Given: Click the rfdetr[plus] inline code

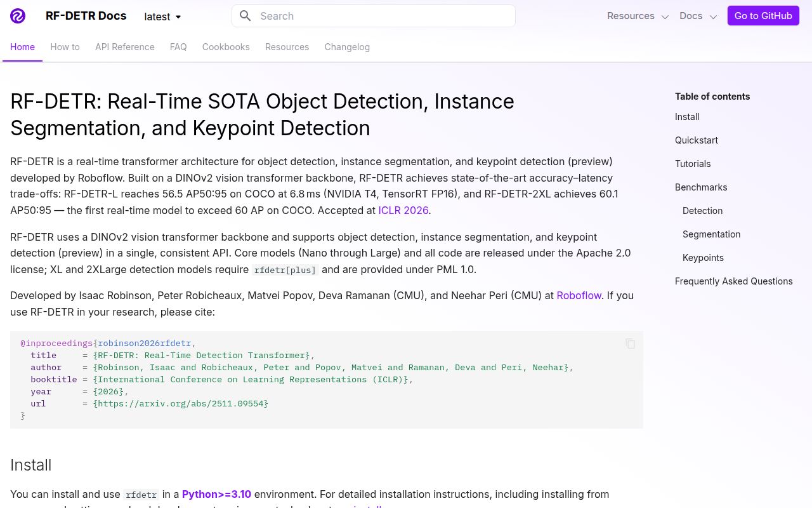Looking at the screenshot, I should pos(285,270).
